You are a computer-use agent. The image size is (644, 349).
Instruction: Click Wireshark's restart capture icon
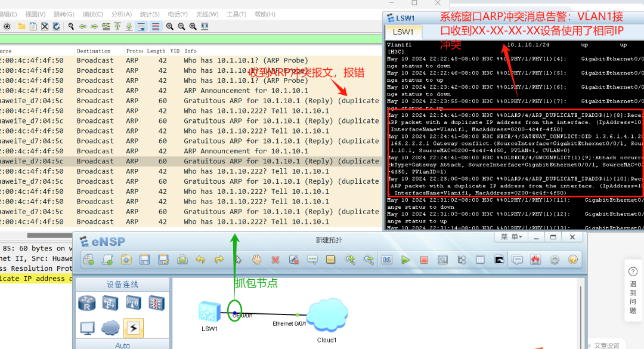(x=56, y=26)
